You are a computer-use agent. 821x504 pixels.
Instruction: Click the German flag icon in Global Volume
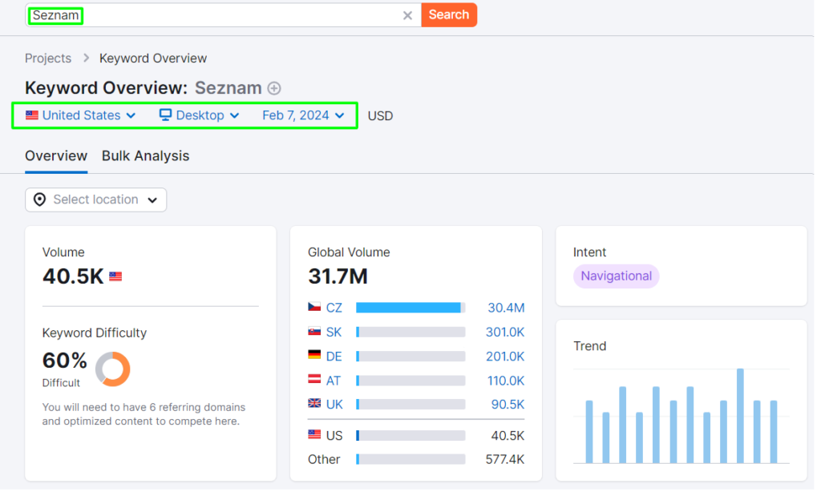tap(314, 355)
